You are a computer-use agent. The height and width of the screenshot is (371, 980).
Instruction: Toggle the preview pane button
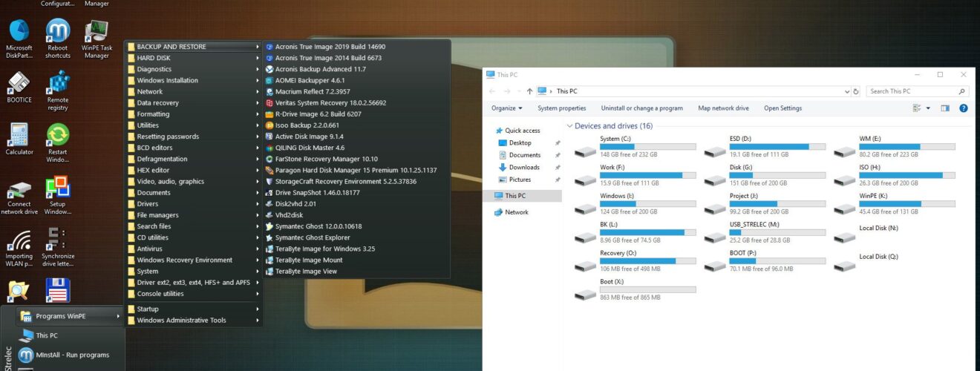[x=945, y=108]
